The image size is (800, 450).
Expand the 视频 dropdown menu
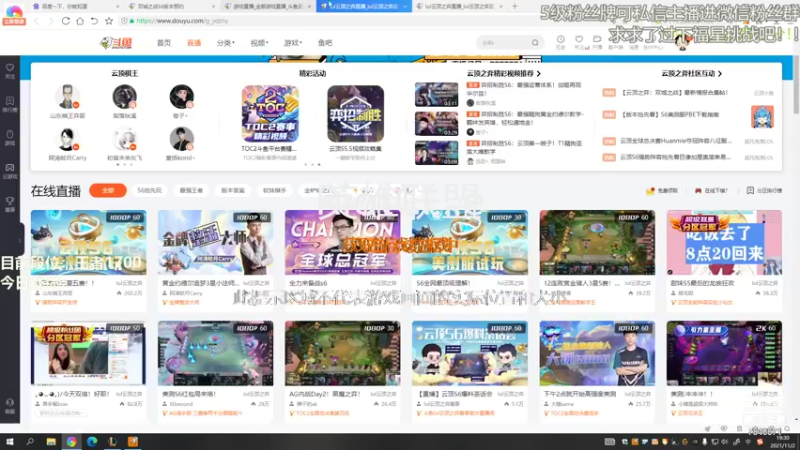[x=259, y=43]
